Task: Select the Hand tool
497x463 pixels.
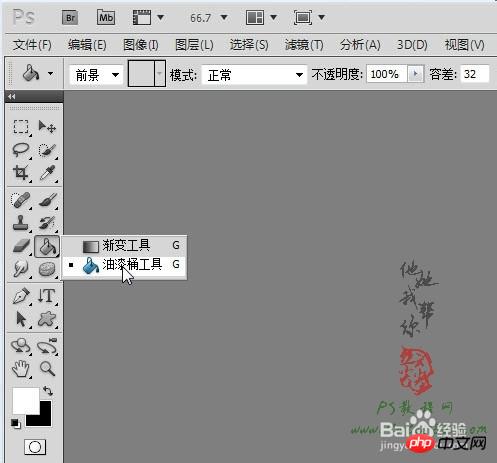Action: [21, 369]
